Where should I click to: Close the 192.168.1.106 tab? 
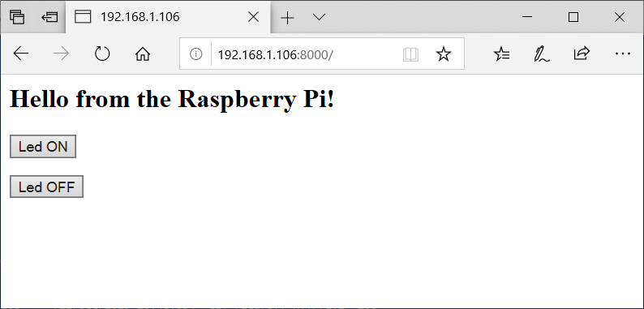[x=254, y=17]
